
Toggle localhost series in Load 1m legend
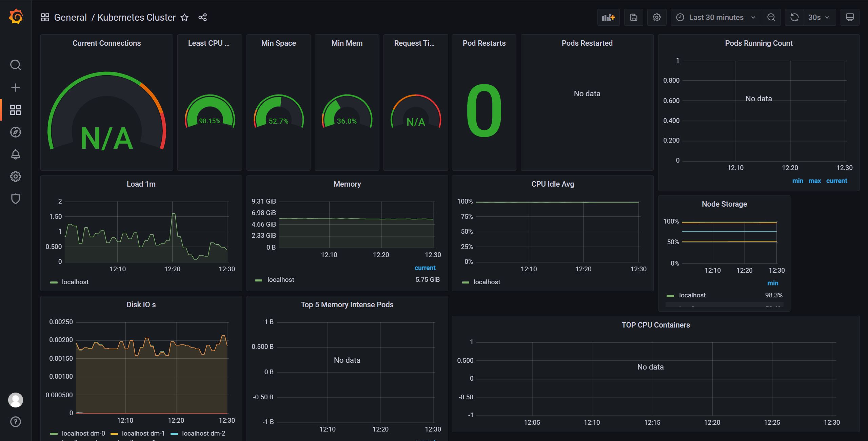[x=75, y=282]
